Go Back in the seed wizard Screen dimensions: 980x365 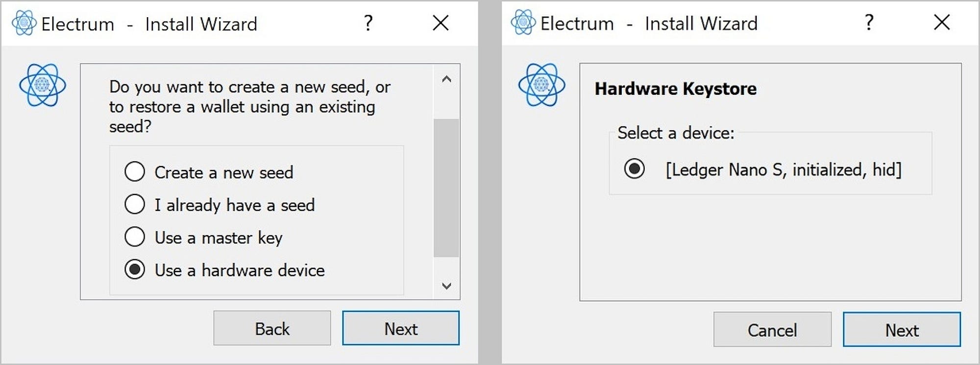click(x=272, y=328)
